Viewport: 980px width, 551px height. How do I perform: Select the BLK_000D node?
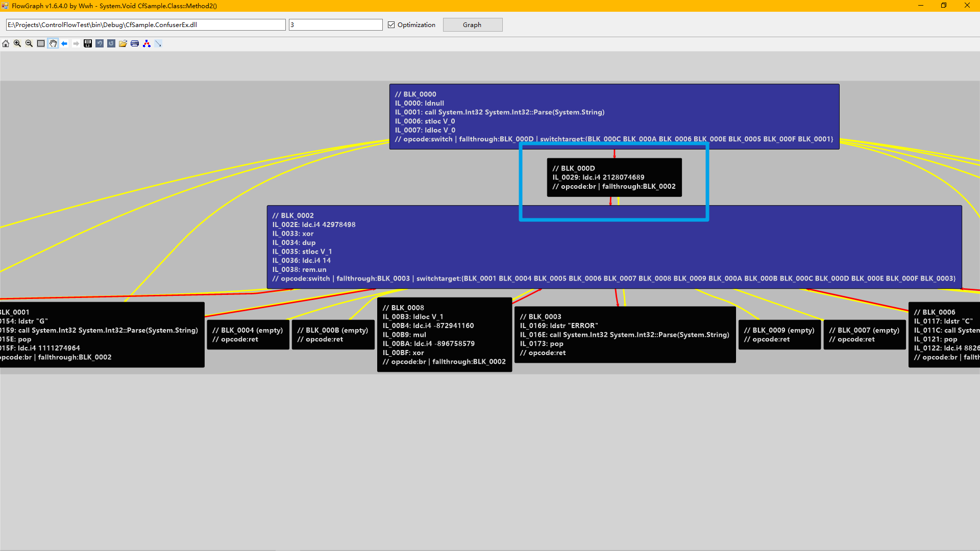click(x=614, y=178)
